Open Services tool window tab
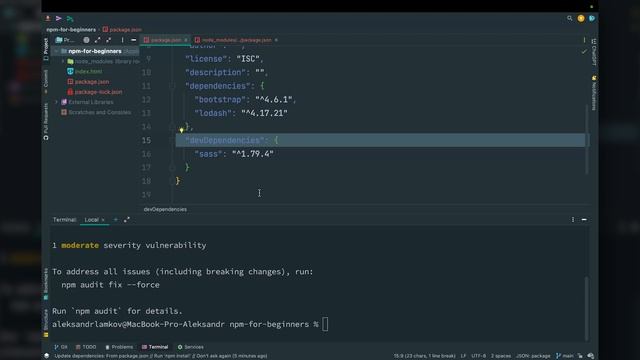 pos(191,347)
